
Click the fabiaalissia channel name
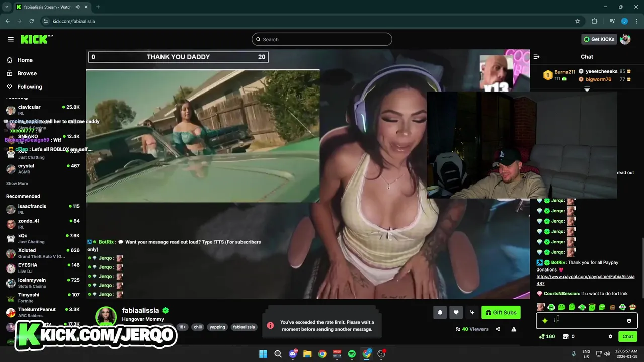point(140,310)
